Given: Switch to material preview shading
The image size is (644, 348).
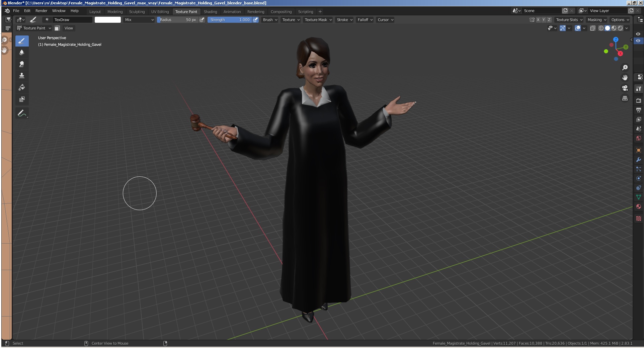Looking at the screenshot, I should tap(614, 28).
